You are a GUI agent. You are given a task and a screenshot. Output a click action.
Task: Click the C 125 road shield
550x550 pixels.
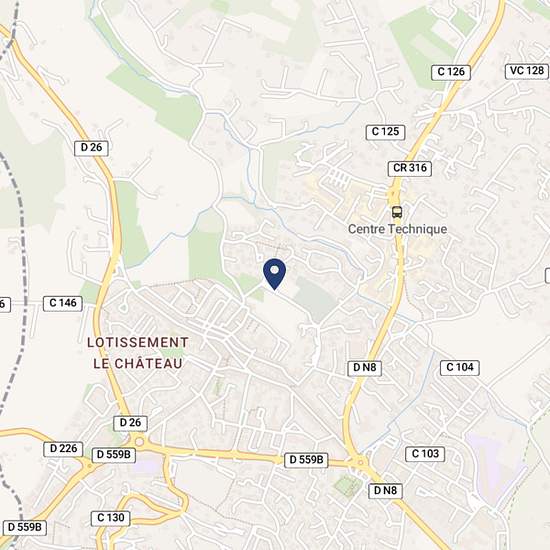385,132
